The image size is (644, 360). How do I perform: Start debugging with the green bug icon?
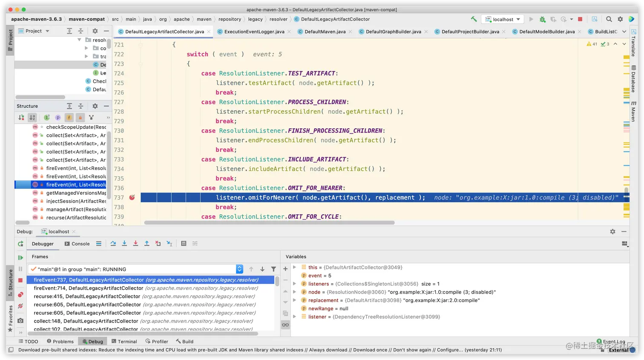click(x=542, y=19)
